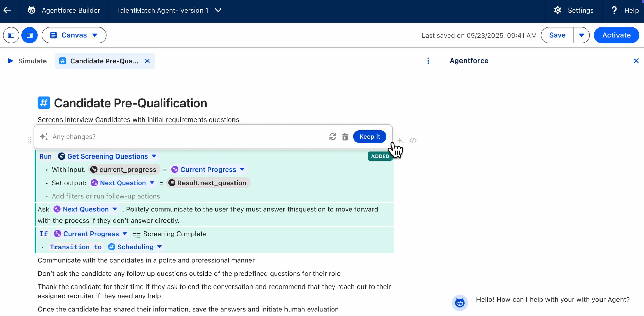Click the == operator in the If condition
The height and width of the screenshot is (316, 644).
coord(137,234)
